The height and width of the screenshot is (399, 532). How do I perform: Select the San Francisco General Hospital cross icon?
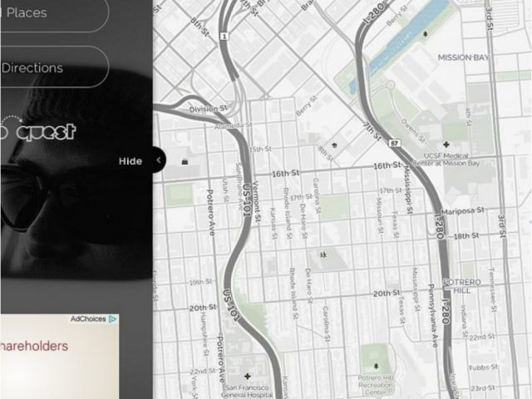(247, 377)
